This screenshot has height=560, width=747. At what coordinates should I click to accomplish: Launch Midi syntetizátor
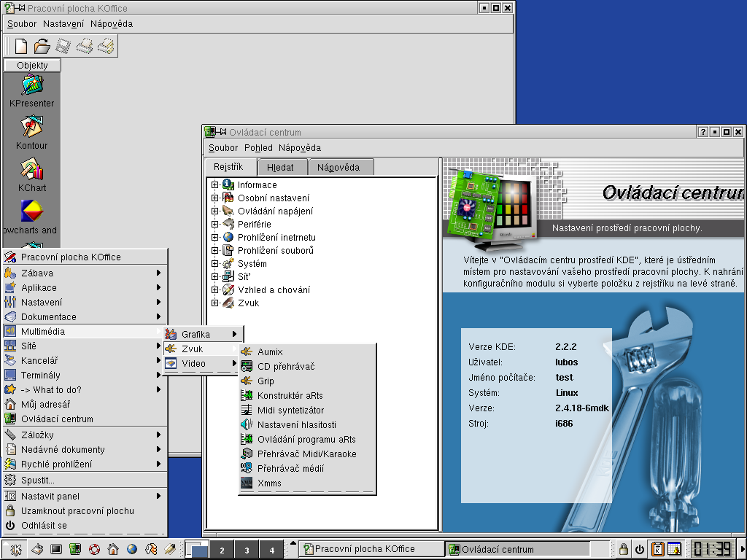pyautogui.click(x=308, y=411)
